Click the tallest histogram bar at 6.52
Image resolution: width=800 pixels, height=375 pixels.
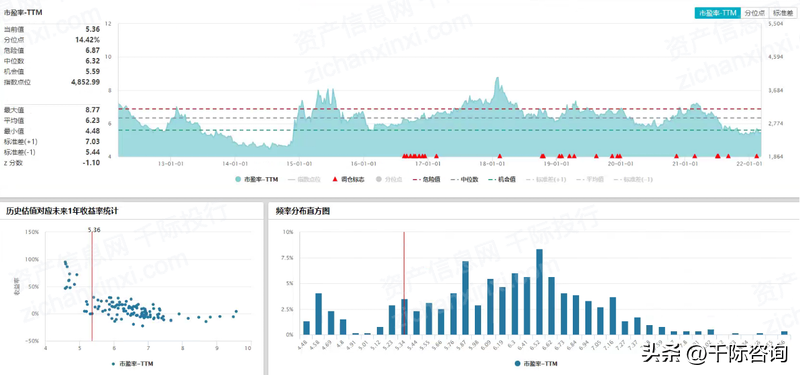(x=539, y=292)
